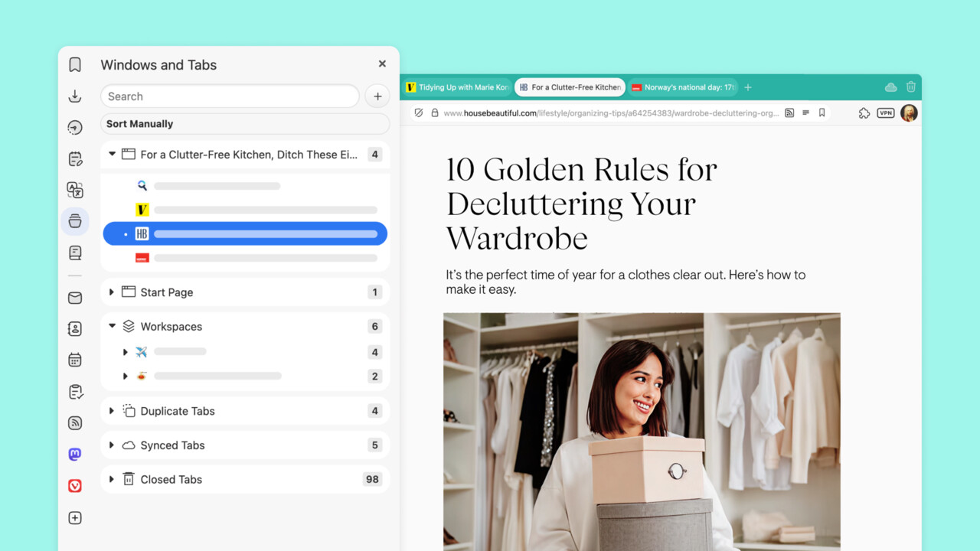The image size is (980, 551).
Task: Open the Mail panel in the sidebar
Action: coord(74,298)
